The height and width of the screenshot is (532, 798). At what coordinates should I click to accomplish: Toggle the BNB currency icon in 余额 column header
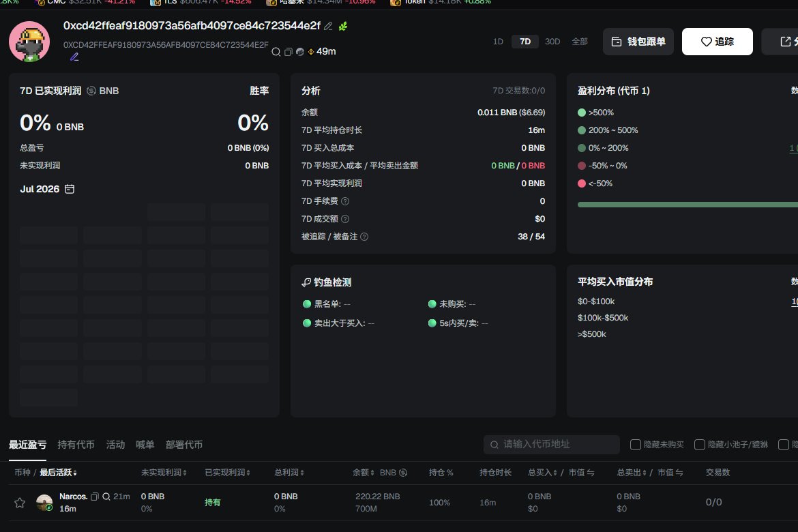[403, 473]
